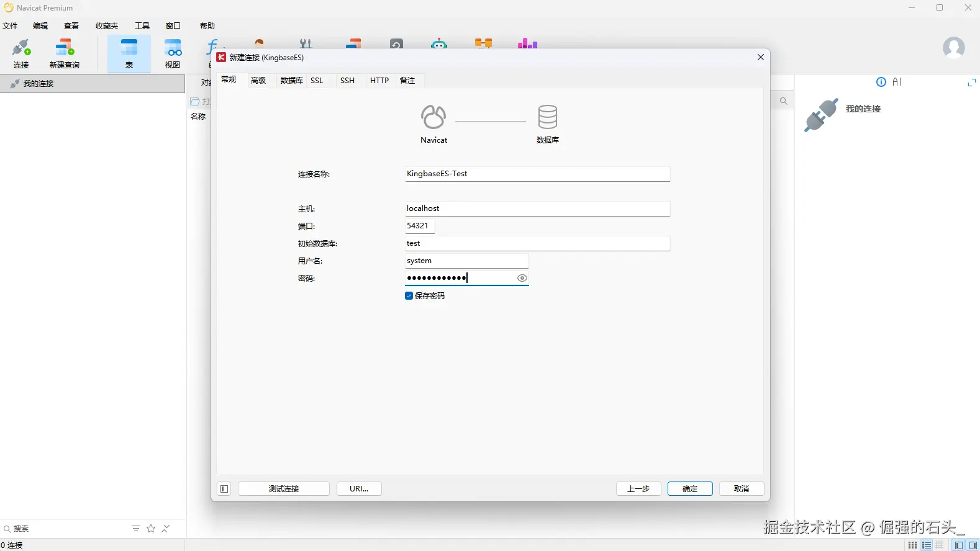Click the expand panel icon in right pane
The height and width of the screenshot is (551, 980).
pyautogui.click(x=972, y=83)
